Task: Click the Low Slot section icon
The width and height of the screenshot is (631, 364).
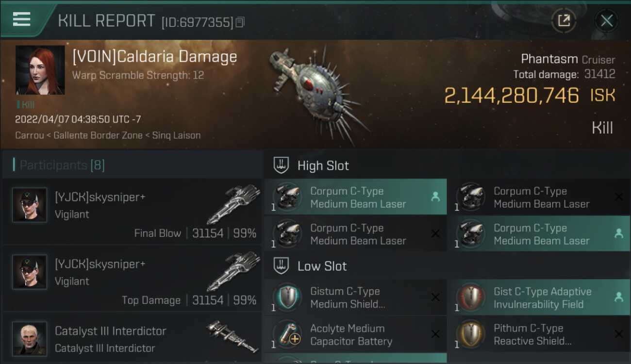Action: click(282, 266)
